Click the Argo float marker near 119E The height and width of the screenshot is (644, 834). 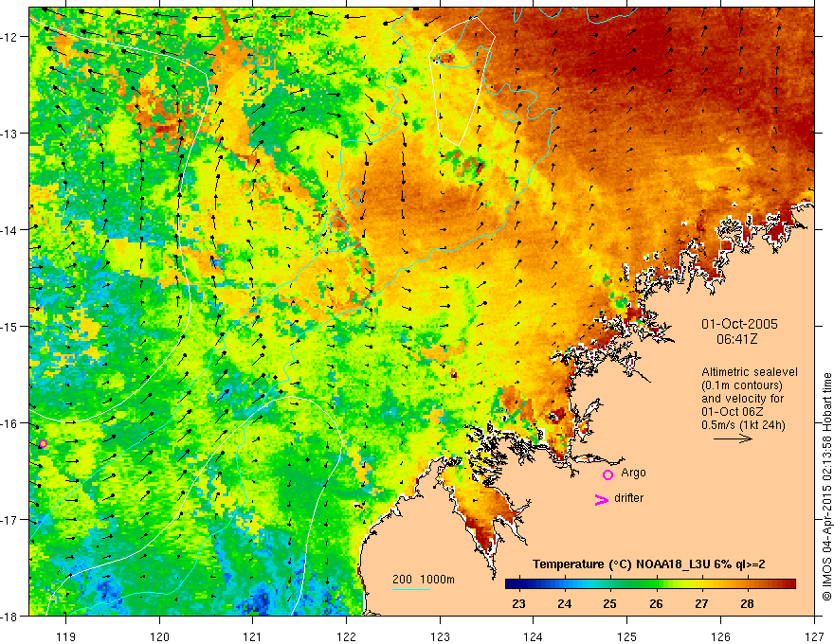43,443
